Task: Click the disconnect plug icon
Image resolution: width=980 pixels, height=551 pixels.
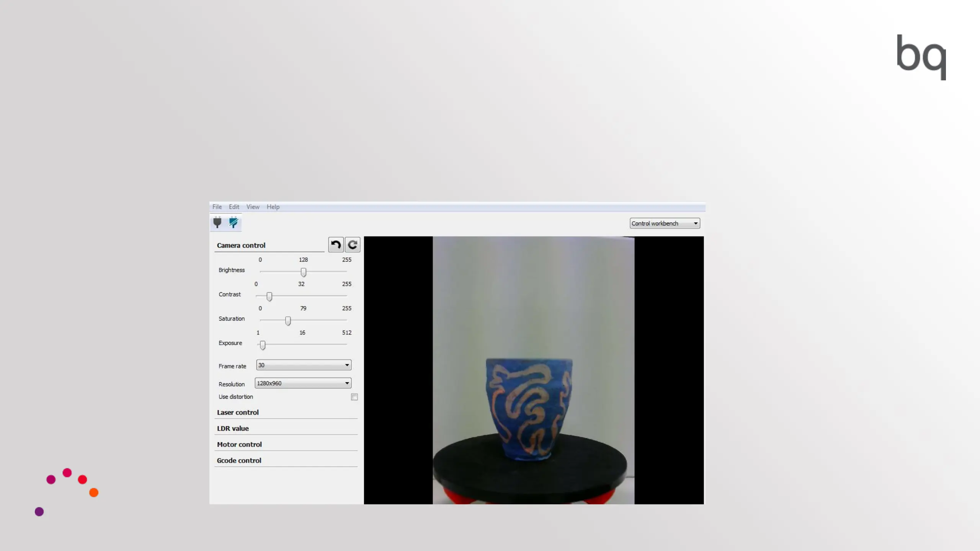Action: click(x=234, y=222)
